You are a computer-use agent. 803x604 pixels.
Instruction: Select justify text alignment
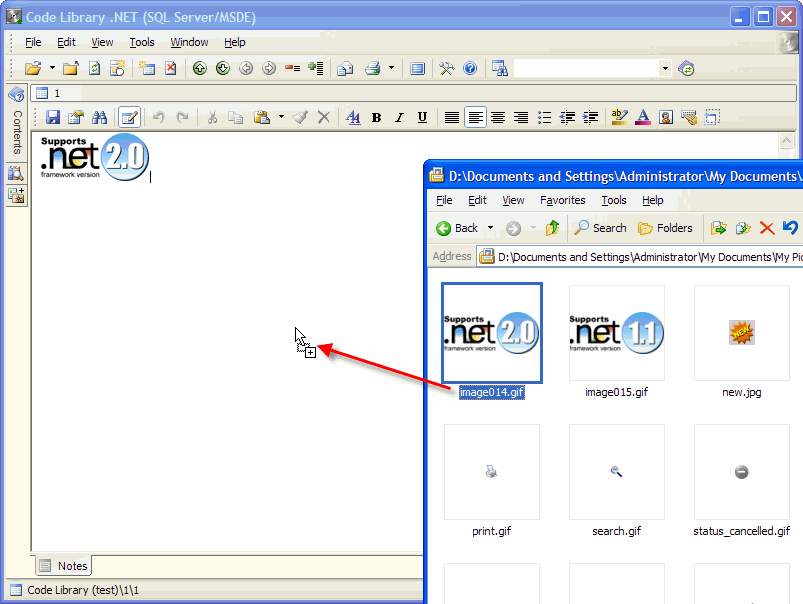click(452, 117)
